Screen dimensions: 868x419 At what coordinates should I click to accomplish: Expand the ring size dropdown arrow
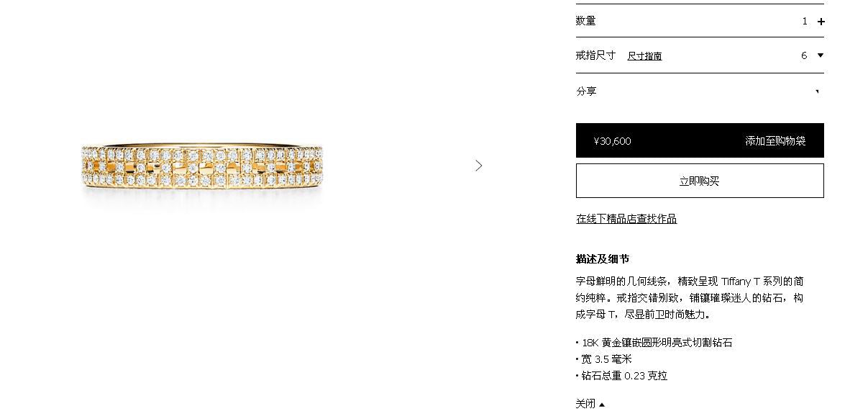coord(821,55)
